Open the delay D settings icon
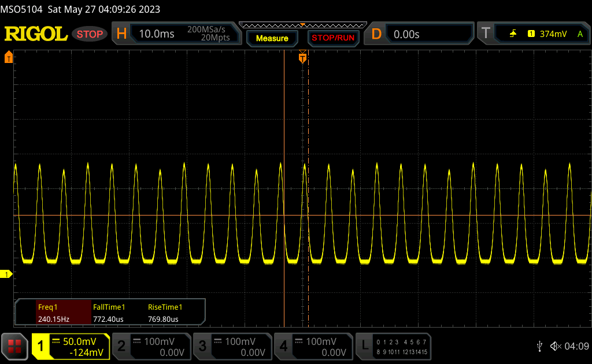The width and height of the screenshot is (592, 364). [376, 34]
